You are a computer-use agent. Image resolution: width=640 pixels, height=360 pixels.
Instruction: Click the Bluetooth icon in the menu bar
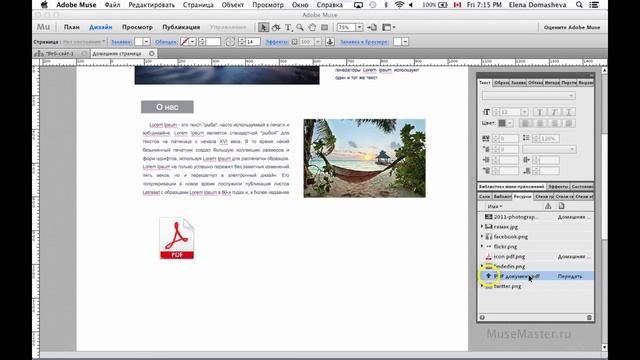(386, 5)
